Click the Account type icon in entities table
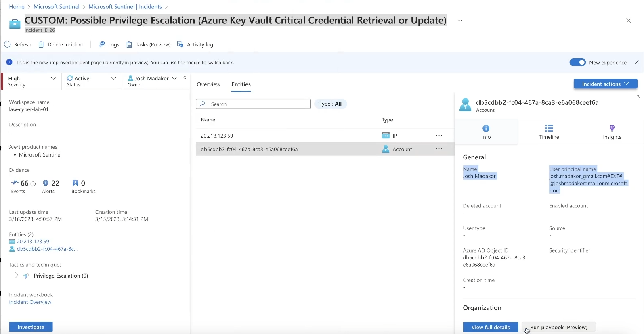The width and height of the screenshot is (644, 334). [x=386, y=149]
